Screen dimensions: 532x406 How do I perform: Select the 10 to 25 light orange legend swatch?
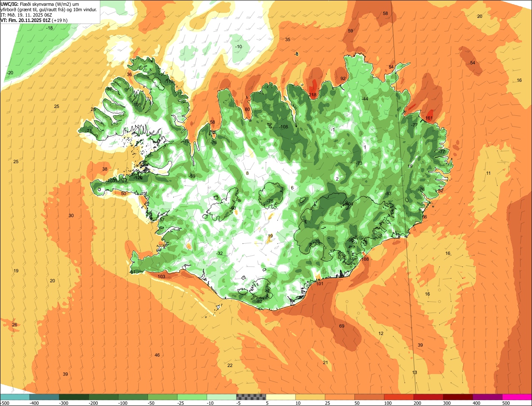(x=310, y=397)
